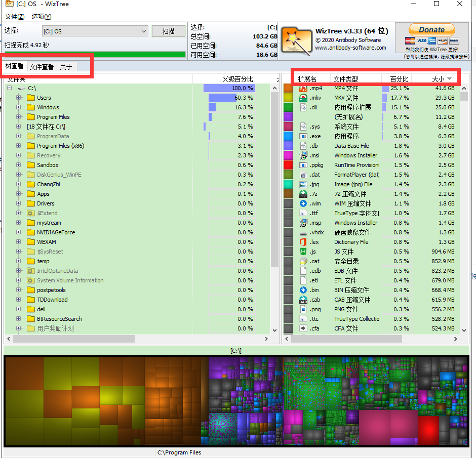The width and height of the screenshot is (476, 458).
Task: Click the .vhdx disk image icon
Action: click(303, 232)
